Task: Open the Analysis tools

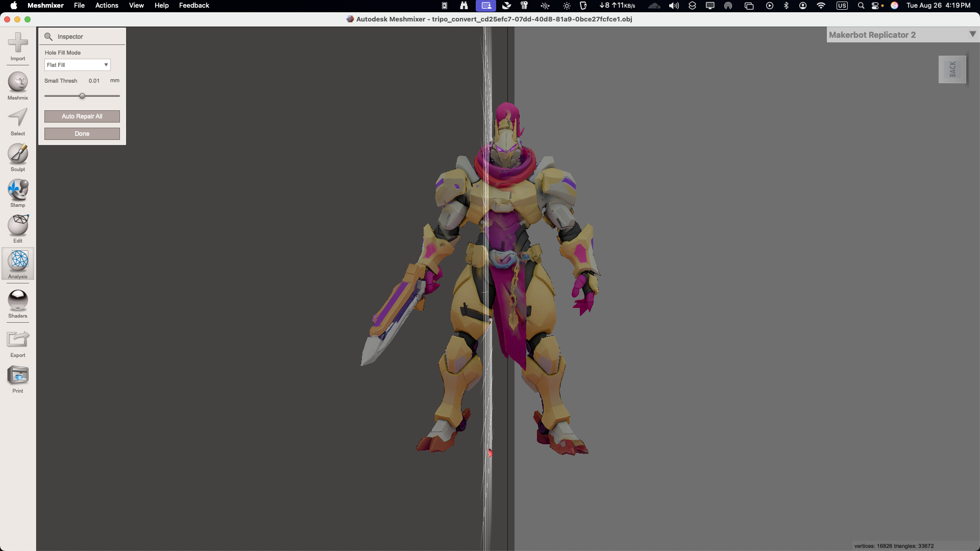Action: point(18,264)
